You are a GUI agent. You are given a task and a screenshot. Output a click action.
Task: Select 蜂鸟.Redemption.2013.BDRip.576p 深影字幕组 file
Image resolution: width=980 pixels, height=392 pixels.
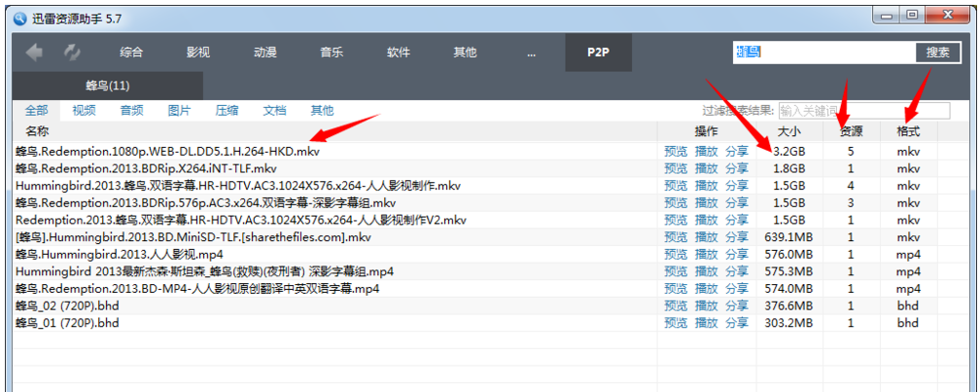click(x=206, y=203)
